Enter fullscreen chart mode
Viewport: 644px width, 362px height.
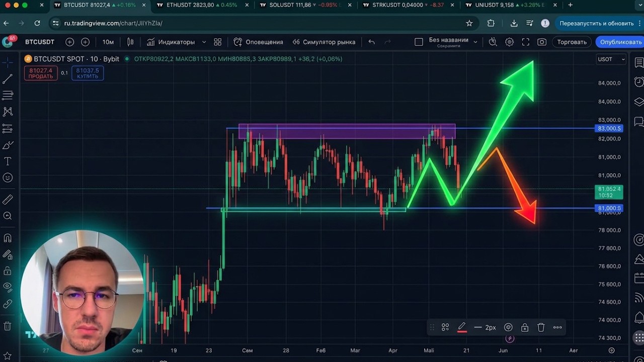tap(525, 42)
